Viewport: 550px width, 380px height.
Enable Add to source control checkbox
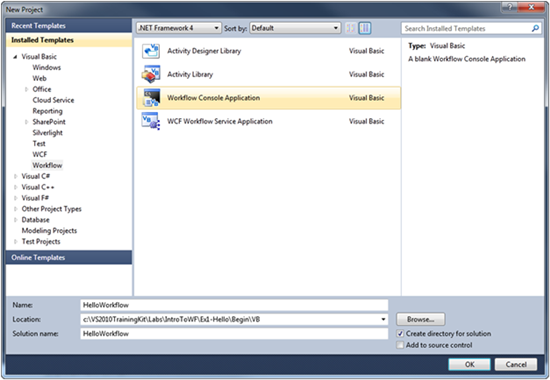point(400,345)
